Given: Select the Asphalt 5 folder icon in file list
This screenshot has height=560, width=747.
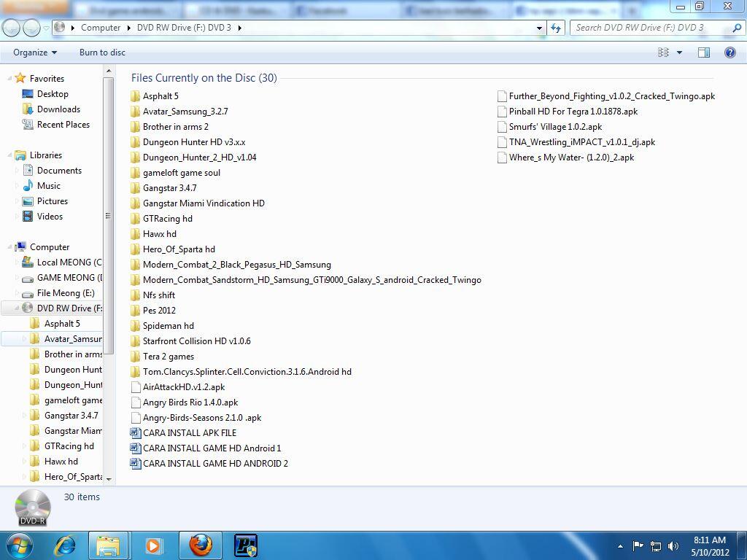Looking at the screenshot, I should point(135,96).
